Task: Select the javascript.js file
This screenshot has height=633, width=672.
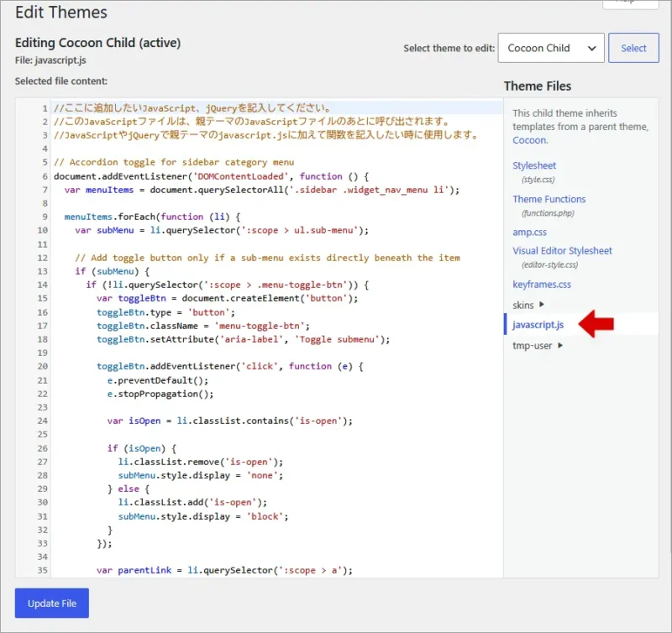Action: 538,325
